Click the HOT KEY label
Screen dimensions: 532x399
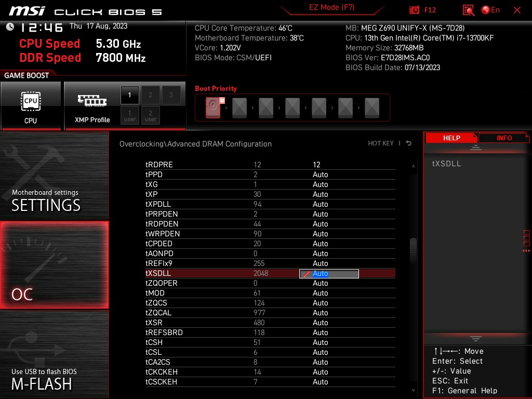pyautogui.click(x=381, y=143)
